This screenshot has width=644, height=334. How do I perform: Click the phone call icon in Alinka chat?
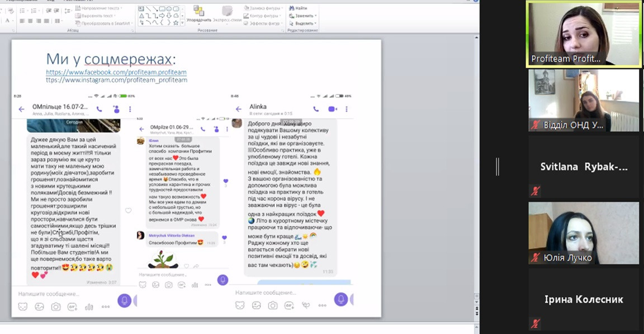[x=316, y=109]
